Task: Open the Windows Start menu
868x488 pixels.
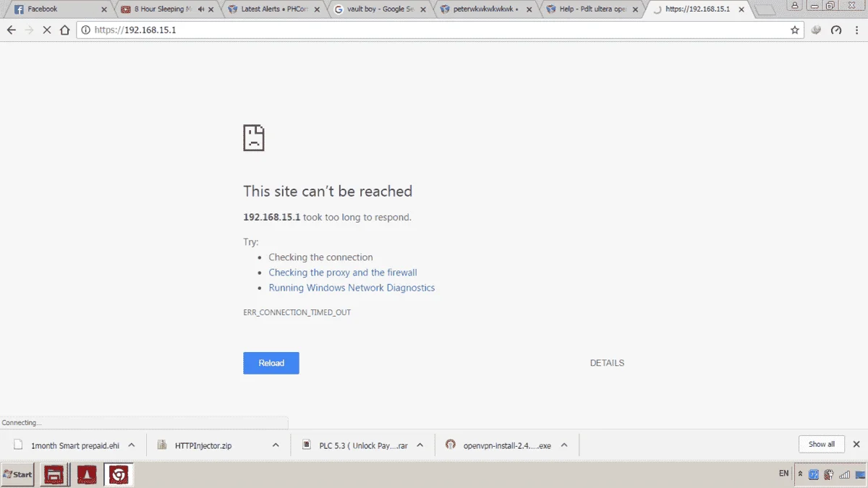Action: coord(17,474)
